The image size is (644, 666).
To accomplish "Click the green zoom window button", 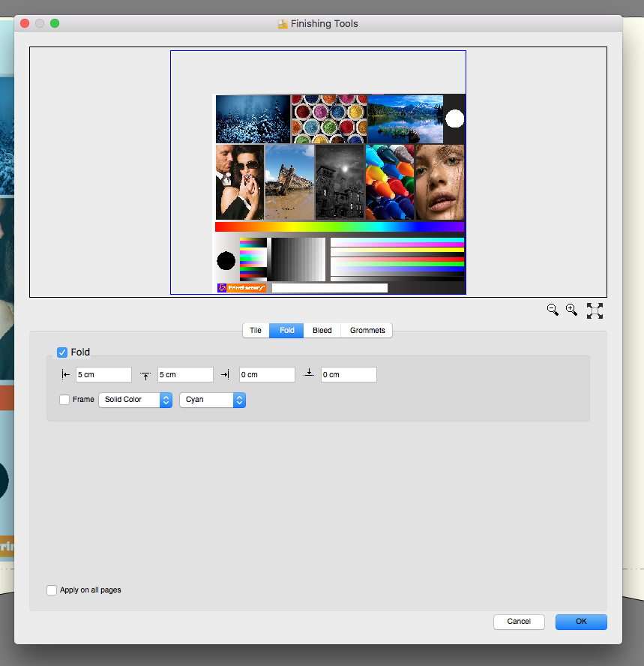I will (55, 23).
